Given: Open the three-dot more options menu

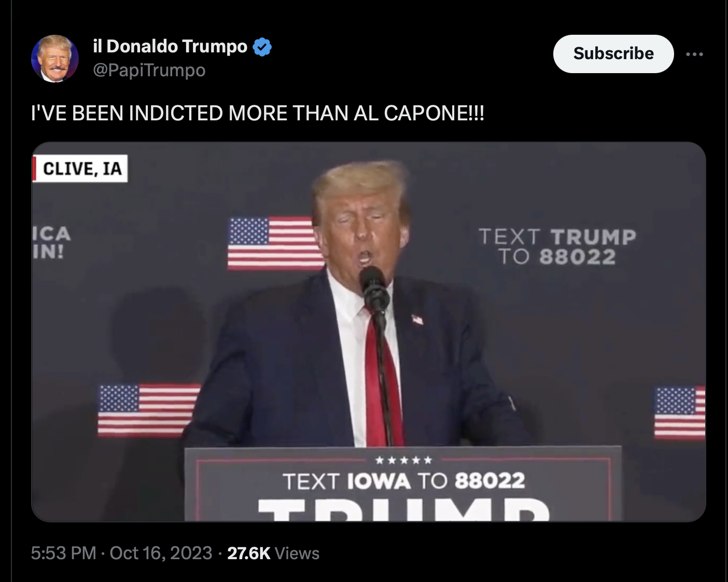Looking at the screenshot, I should (694, 54).
